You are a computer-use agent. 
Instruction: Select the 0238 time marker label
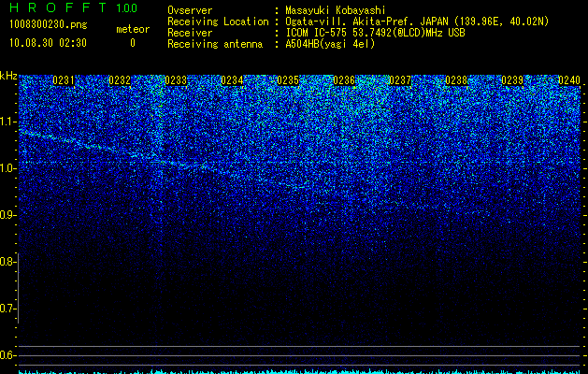click(457, 80)
